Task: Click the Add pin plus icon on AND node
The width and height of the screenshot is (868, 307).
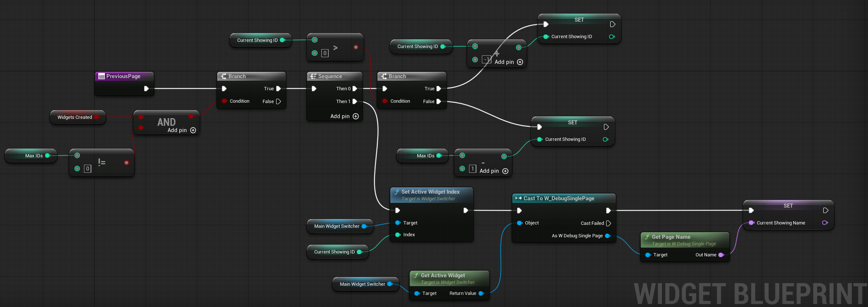Action: 193,130
